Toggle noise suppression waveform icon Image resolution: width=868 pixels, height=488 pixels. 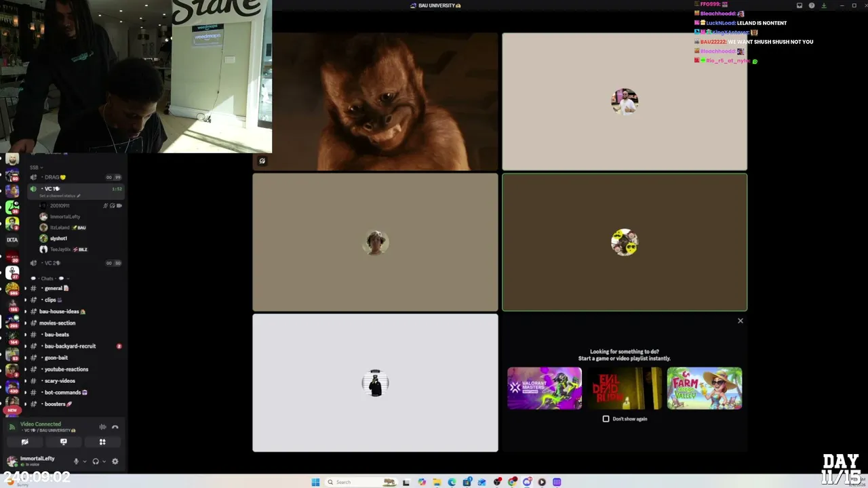pyautogui.click(x=102, y=427)
